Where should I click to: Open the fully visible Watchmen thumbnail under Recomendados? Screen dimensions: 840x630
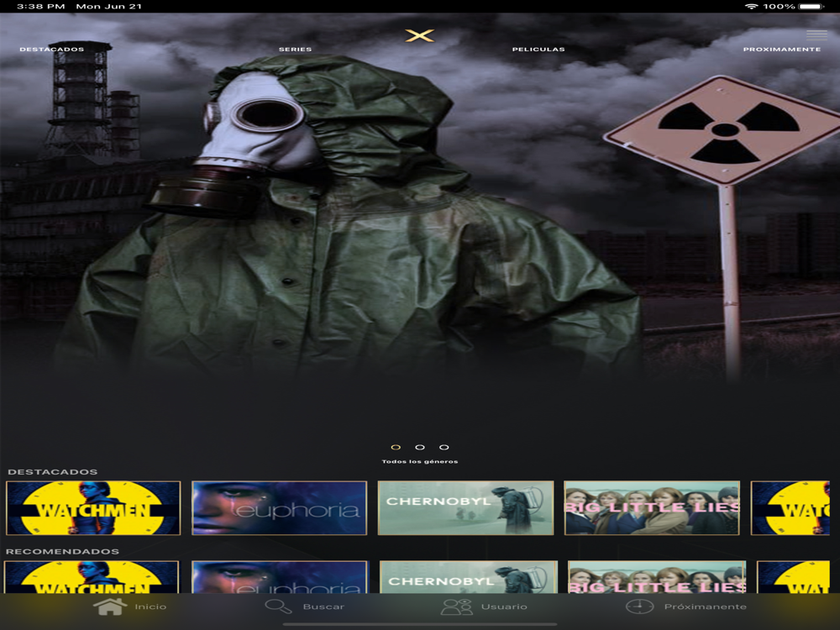point(92,577)
